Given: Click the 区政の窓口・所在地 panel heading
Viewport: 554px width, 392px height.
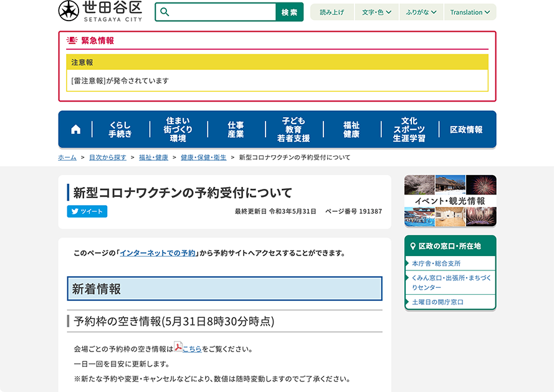Looking at the screenshot, I should coord(450,246).
